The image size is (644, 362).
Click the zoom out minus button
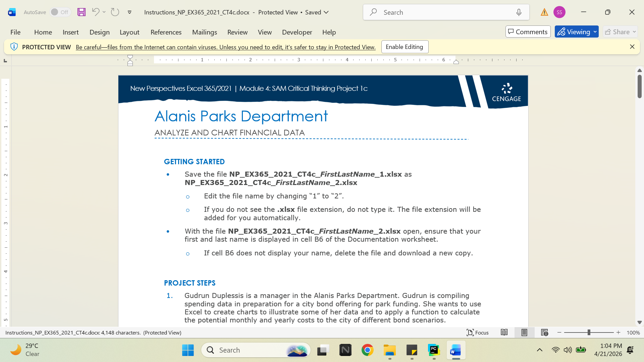[x=559, y=333]
